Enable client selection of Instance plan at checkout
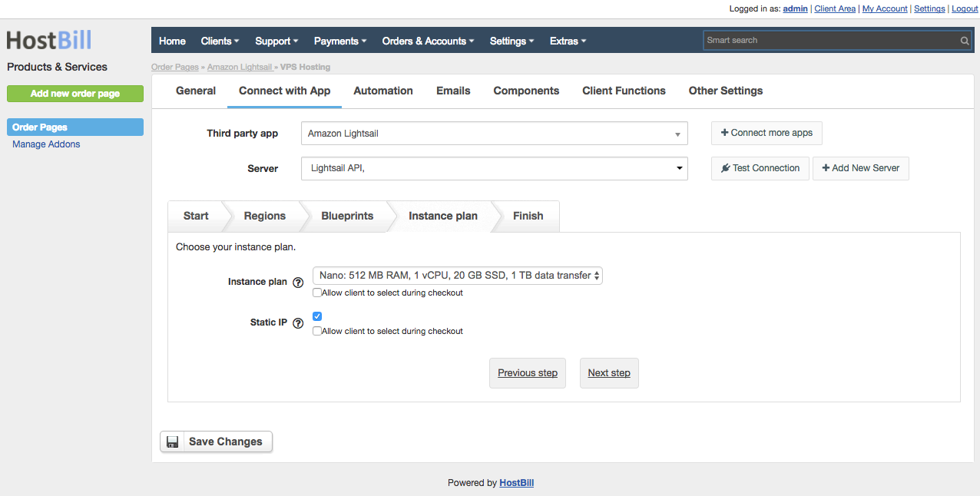The height and width of the screenshot is (496, 980). pyautogui.click(x=317, y=293)
